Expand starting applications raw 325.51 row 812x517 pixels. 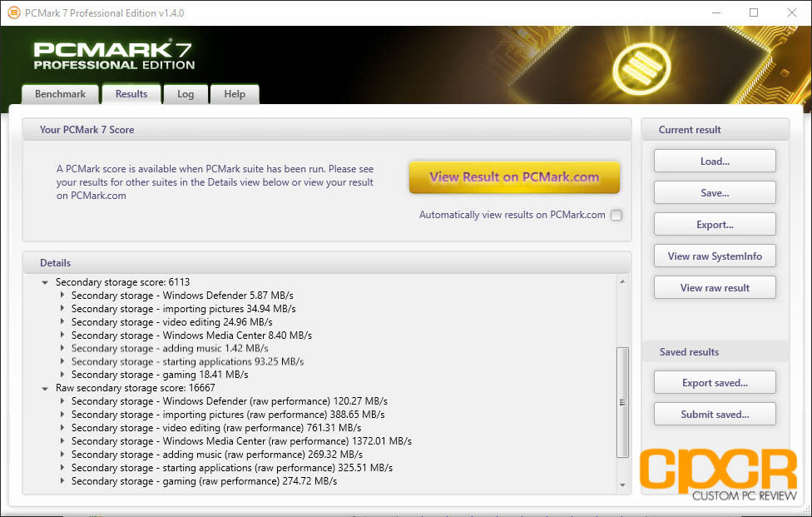(62, 467)
